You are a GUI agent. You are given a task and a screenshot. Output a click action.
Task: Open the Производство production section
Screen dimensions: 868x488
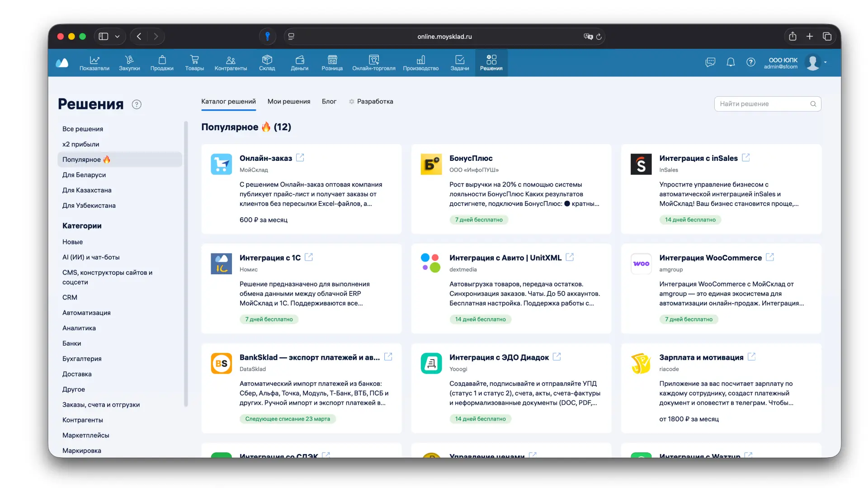420,63
